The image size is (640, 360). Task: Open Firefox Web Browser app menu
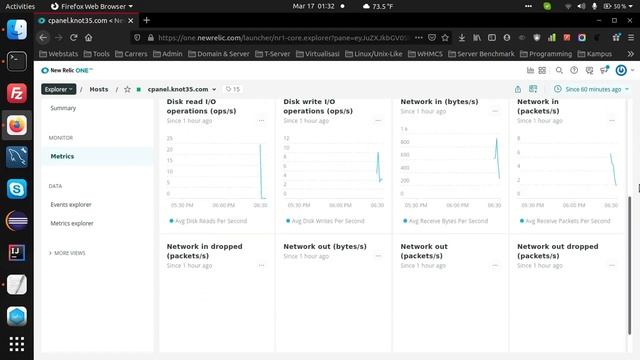tap(92, 6)
